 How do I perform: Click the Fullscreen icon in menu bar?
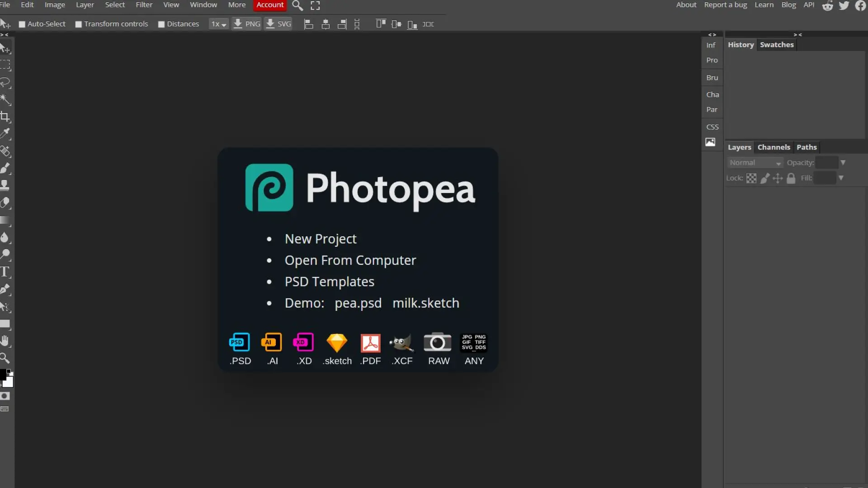point(315,5)
